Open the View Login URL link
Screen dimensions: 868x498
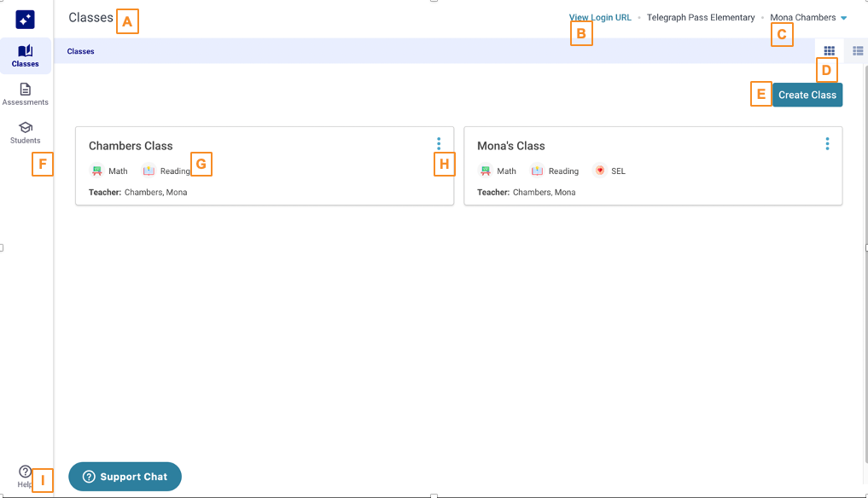point(600,17)
